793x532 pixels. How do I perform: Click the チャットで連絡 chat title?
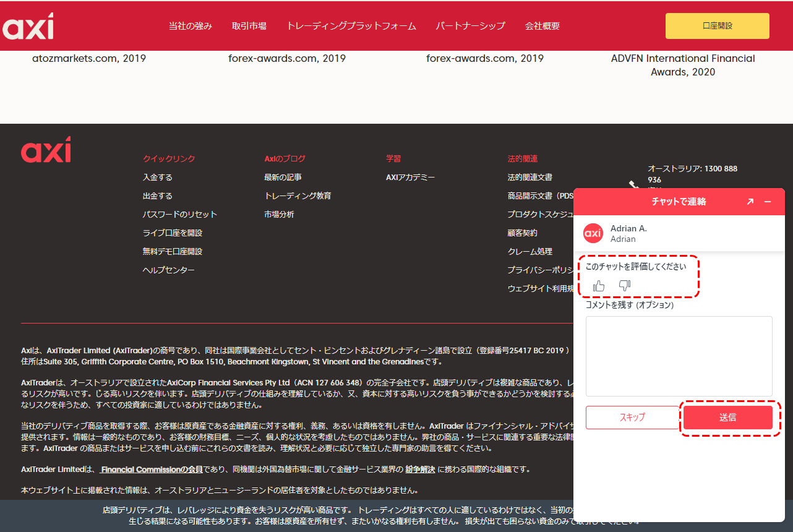679,202
